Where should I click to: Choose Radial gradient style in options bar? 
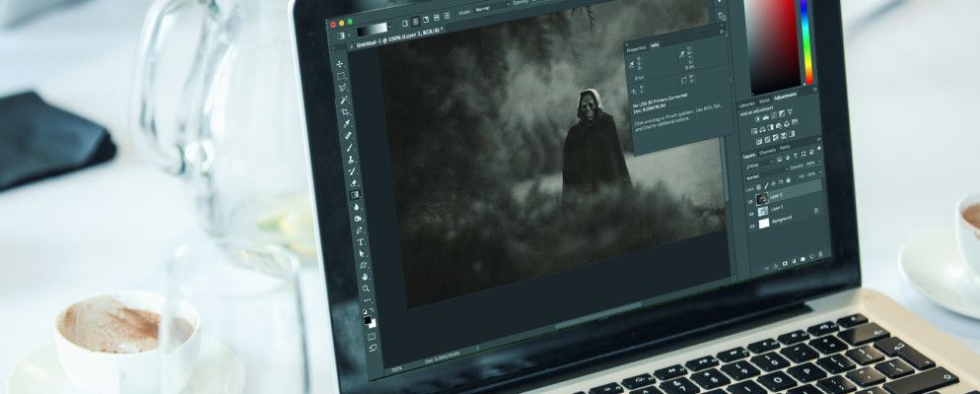pos(416,21)
